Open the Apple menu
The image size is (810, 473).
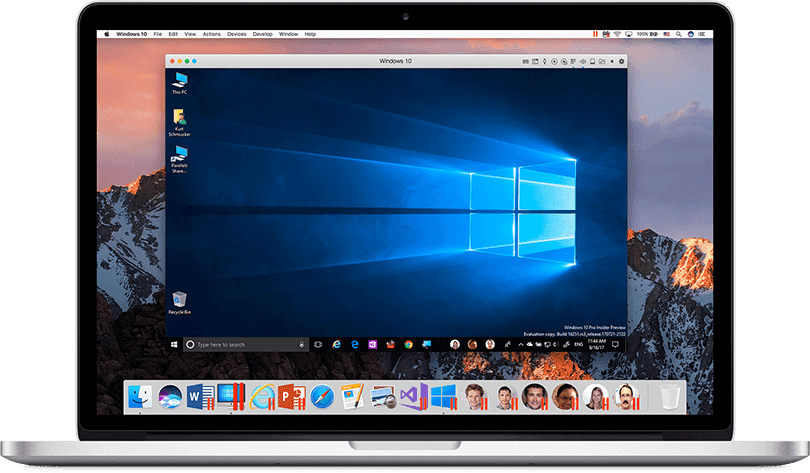[x=107, y=34]
